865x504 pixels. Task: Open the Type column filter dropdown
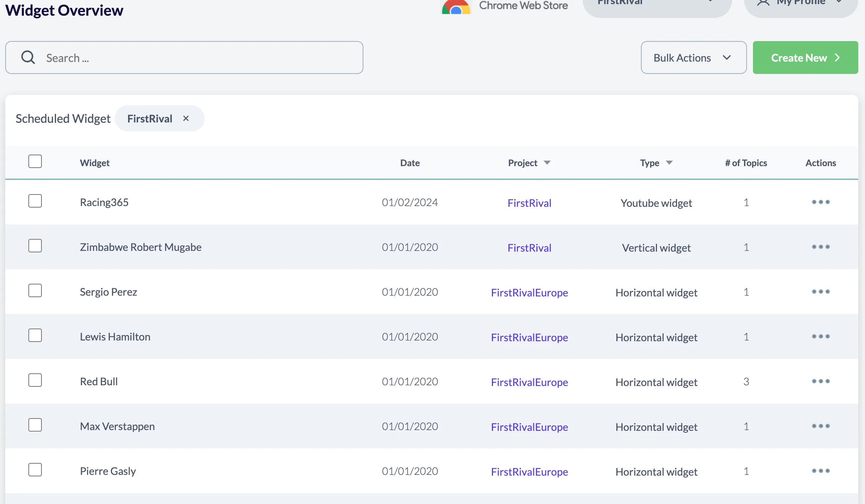[x=669, y=163]
